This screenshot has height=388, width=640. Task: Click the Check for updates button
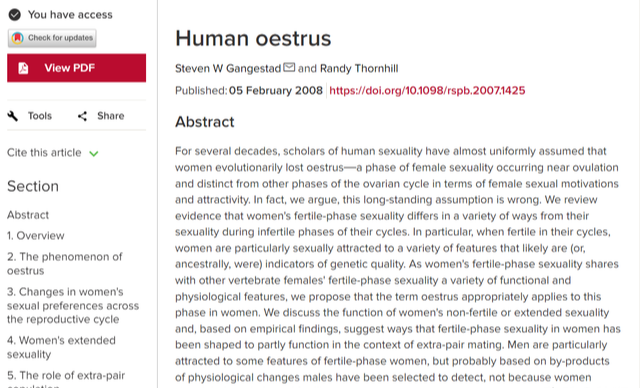click(x=52, y=38)
